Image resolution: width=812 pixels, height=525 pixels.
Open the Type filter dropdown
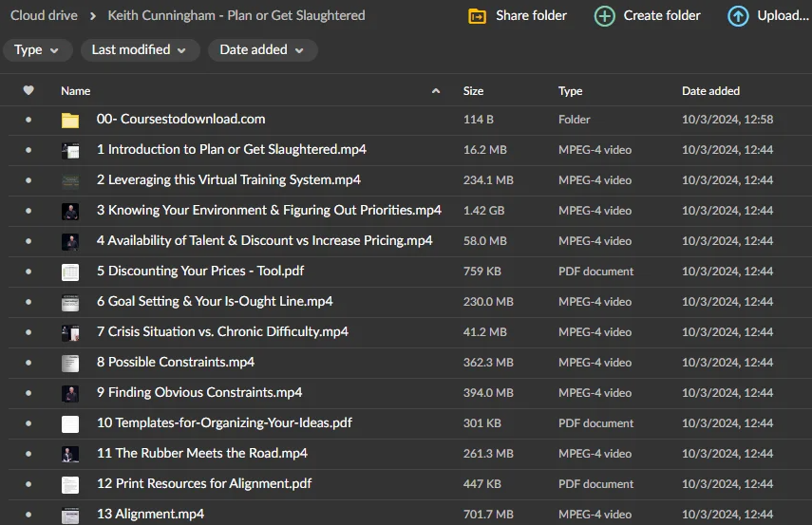(37, 50)
